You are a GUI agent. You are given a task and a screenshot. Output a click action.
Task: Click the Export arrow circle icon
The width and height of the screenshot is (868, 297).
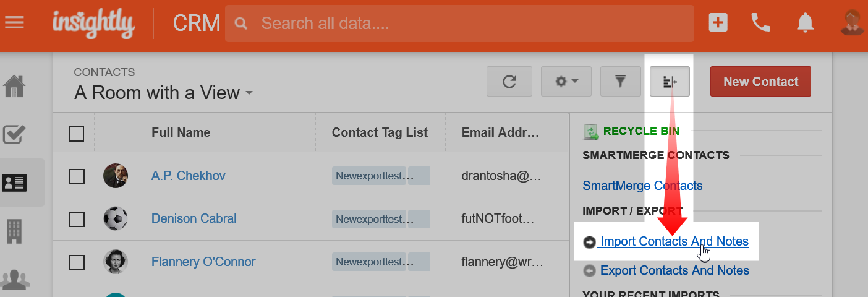coord(589,271)
